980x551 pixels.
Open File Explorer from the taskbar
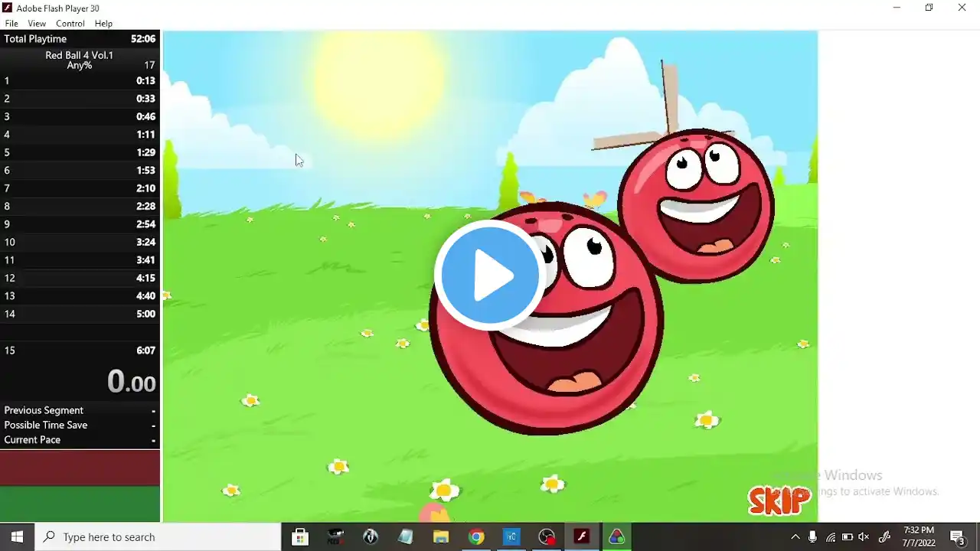point(441,536)
